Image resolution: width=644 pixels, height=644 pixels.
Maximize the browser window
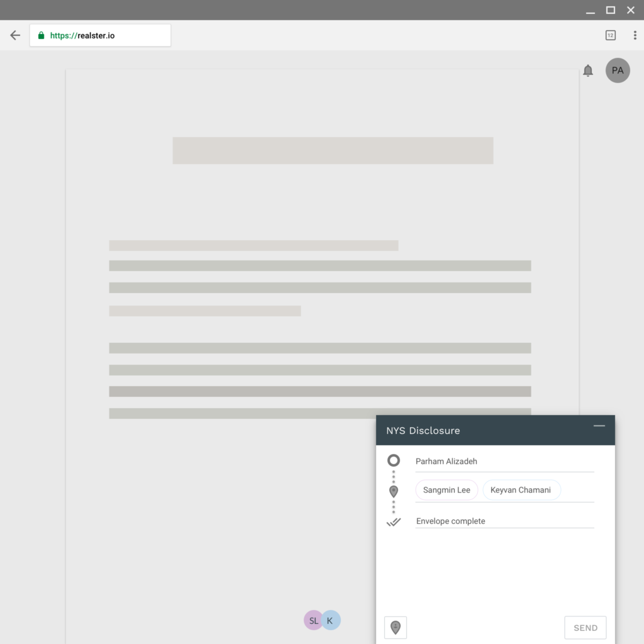(x=610, y=10)
